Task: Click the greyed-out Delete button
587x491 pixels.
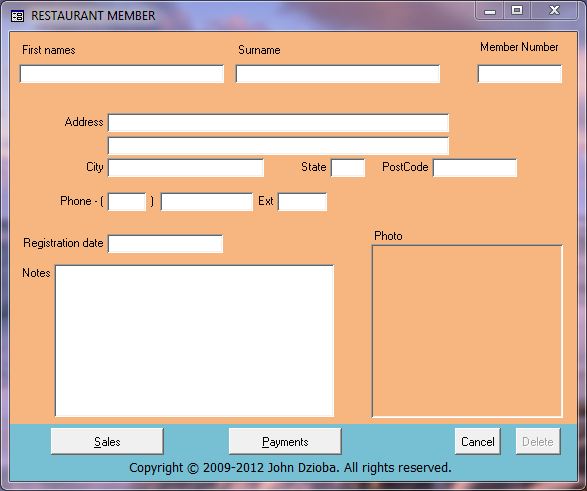Action: [x=538, y=442]
